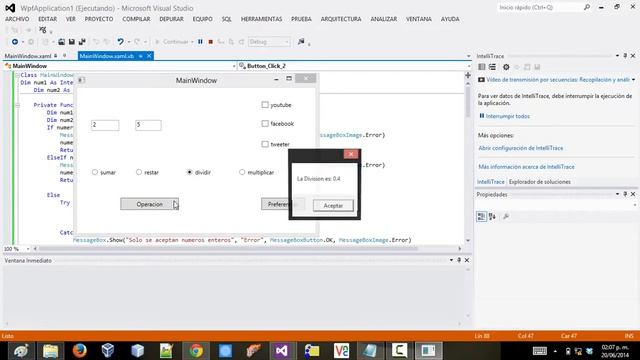
Task: Click the Save All icon
Action: (x=82, y=42)
